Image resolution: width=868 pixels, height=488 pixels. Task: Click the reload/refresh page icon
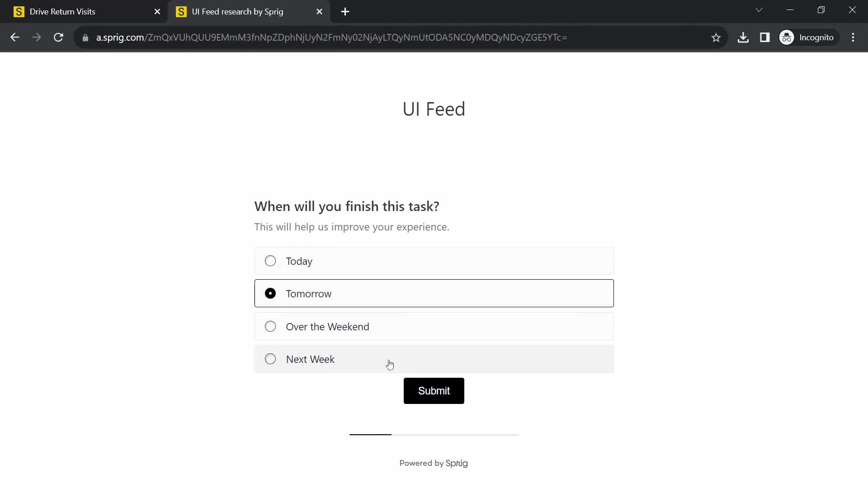(x=58, y=38)
